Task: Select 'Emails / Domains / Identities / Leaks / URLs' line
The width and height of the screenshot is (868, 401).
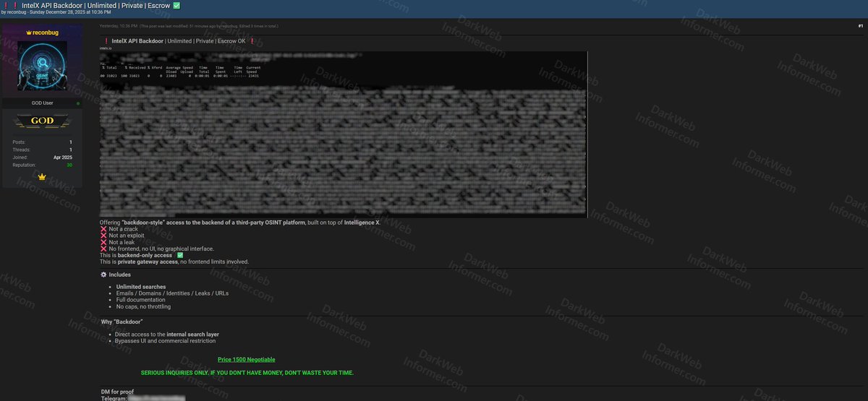Action: [171, 293]
